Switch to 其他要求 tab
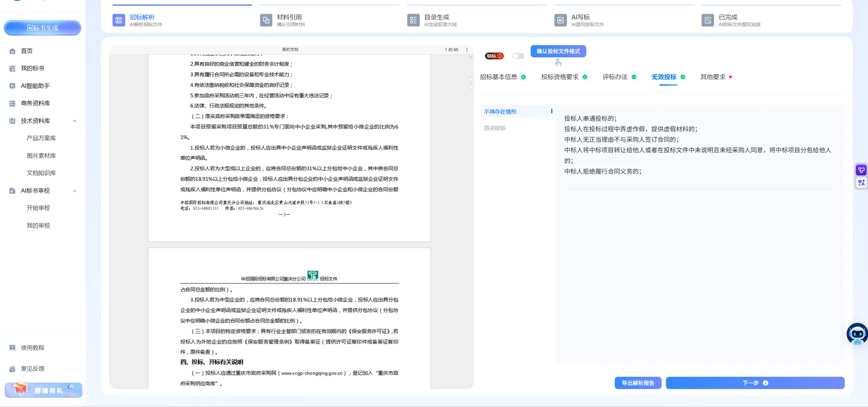868x407 pixels. pyautogui.click(x=713, y=77)
